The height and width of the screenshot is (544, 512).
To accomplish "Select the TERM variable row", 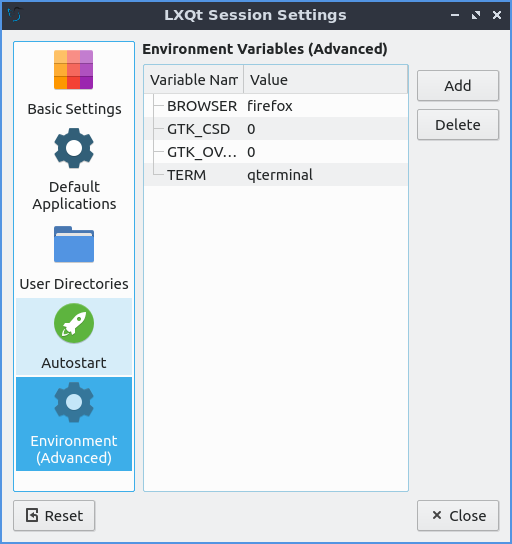I will coord(276,175).
